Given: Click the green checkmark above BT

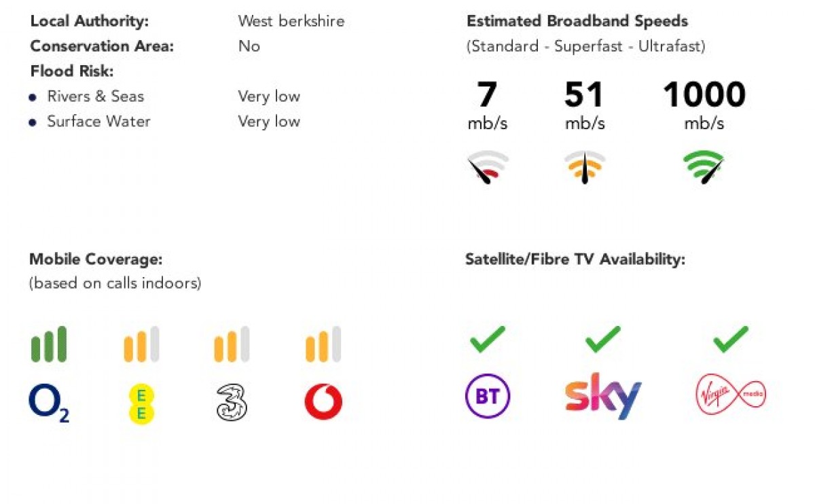Looking at the screenshot, I should point(488,340).
